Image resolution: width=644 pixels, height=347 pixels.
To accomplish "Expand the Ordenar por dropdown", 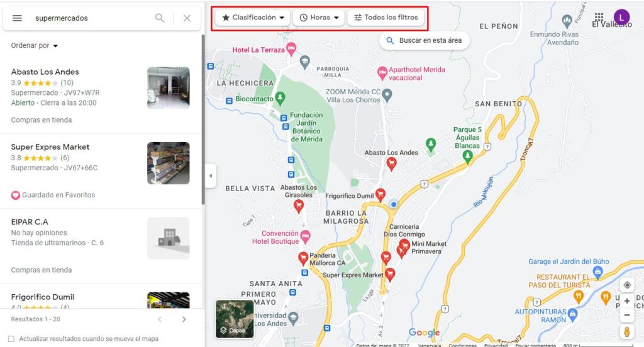I will tap(35, 46).
